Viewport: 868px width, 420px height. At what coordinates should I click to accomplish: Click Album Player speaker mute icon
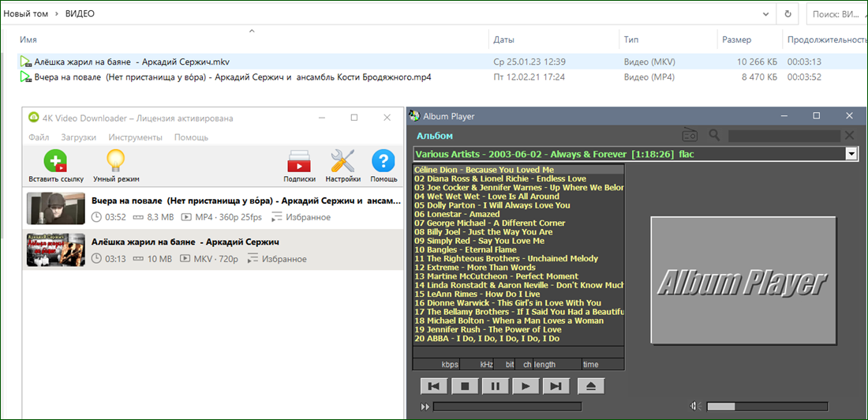[x=695, y=407]
